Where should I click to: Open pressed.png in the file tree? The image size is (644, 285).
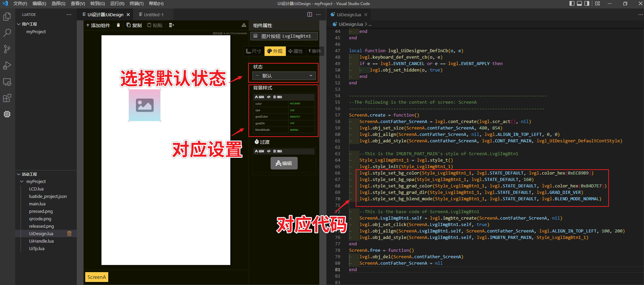point(41,211)
